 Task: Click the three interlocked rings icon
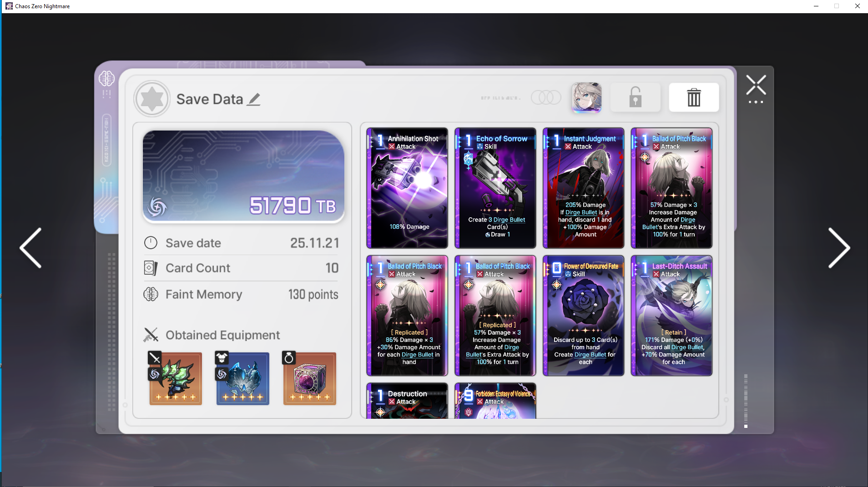(x=546, y=97)
